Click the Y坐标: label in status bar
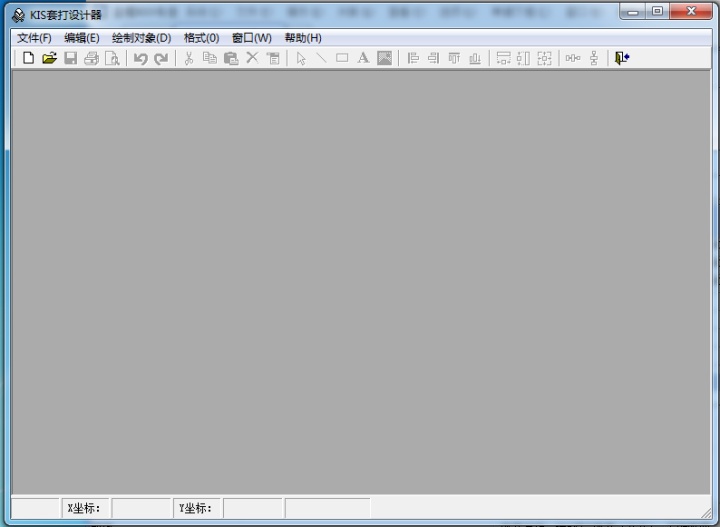 click(x=196, y=508)
